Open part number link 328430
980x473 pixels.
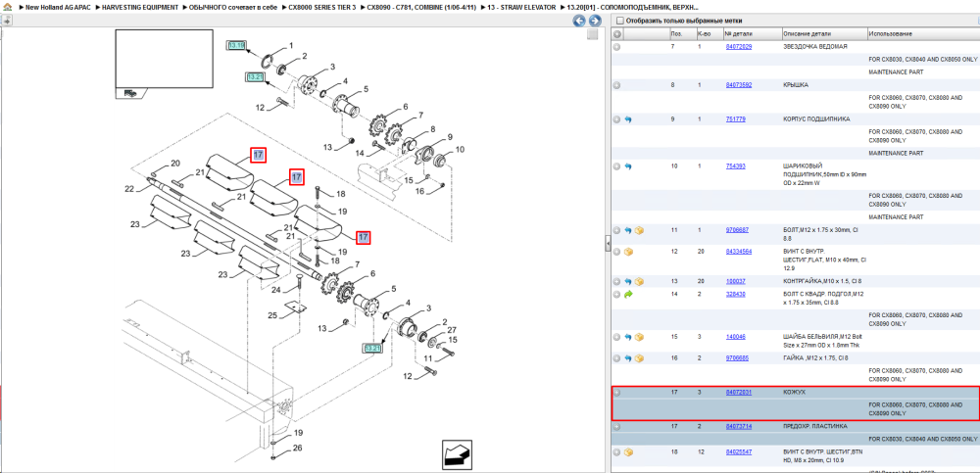tap(735, 295)
